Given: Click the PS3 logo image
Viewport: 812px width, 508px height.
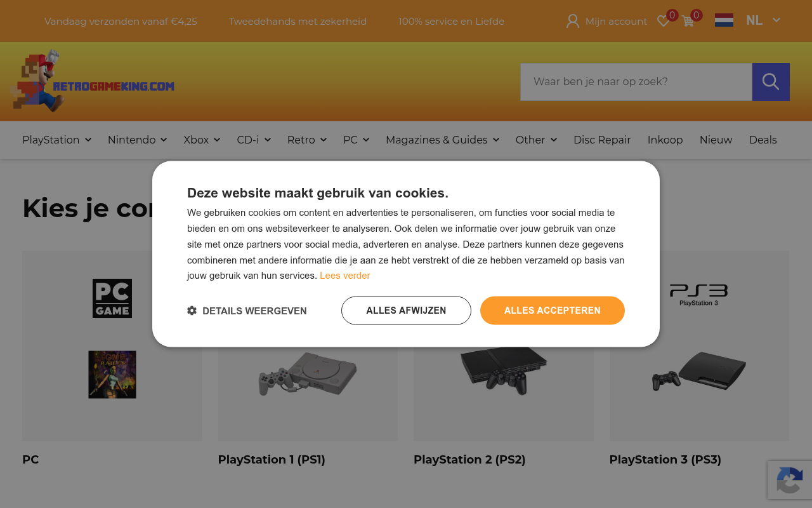Looking at the screenshot, I should click(x=698, y=295).
